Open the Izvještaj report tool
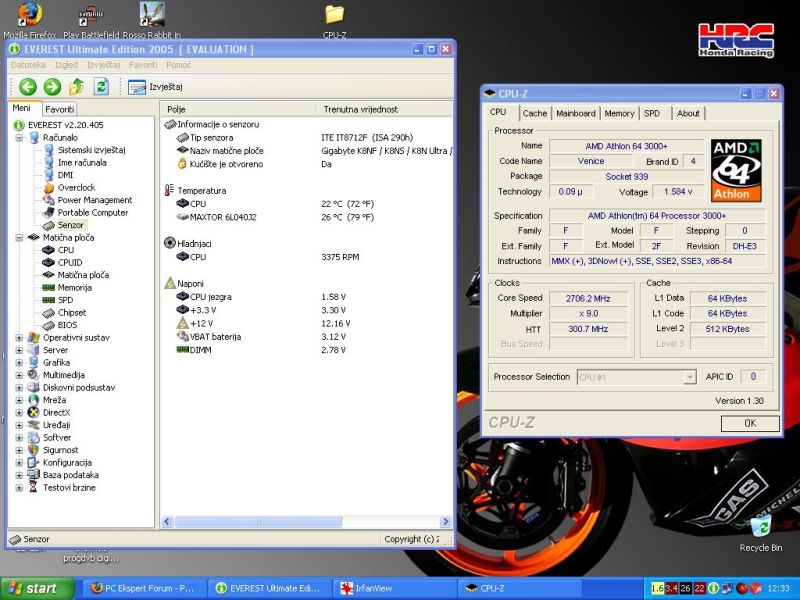 155,87
